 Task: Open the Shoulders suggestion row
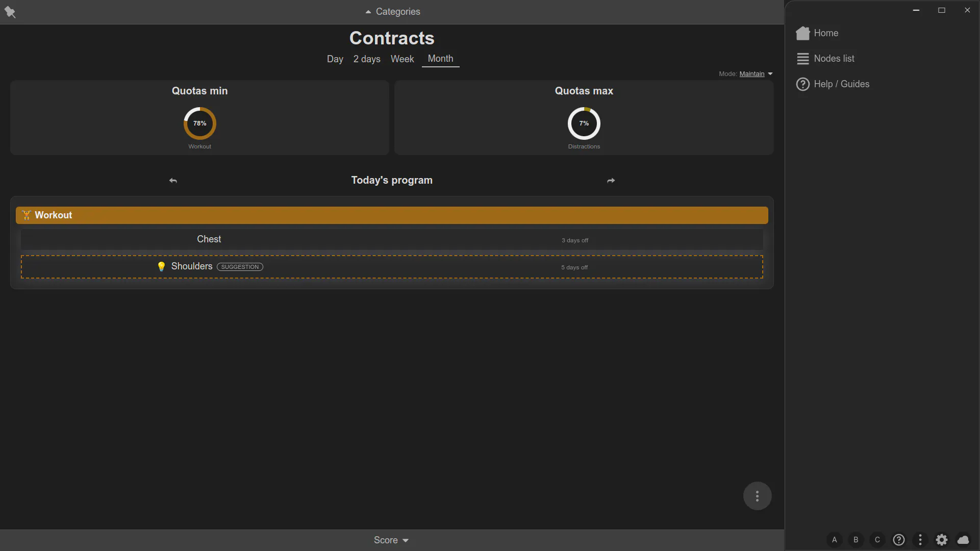coord(392,267)
